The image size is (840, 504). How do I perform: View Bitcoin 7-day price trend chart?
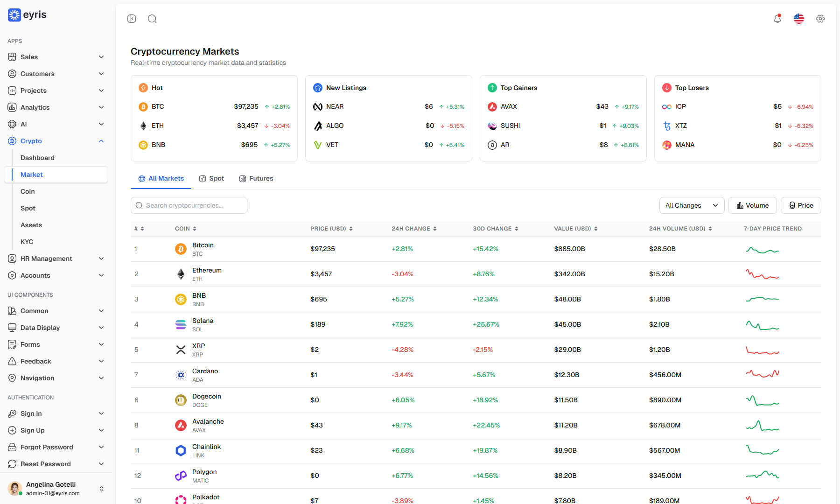point(763,250)
